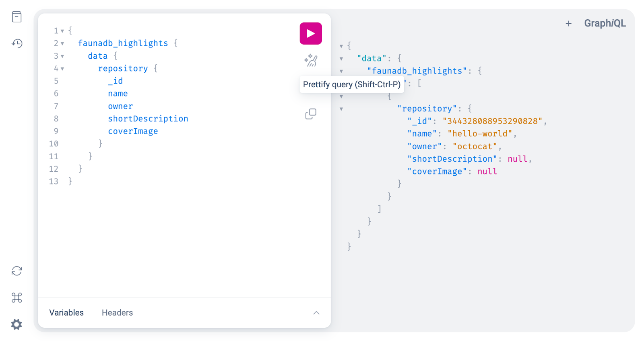Click the shortDescription field in query
Image resolution: width=644 pixels, height=341 pixels.
click(x=148, y=119)
